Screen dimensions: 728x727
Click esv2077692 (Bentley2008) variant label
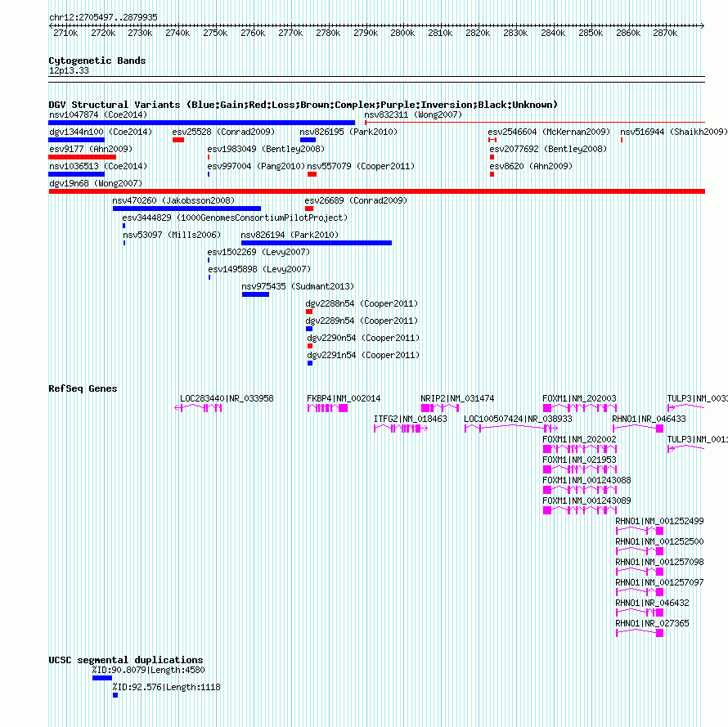[x=548, y=149]
